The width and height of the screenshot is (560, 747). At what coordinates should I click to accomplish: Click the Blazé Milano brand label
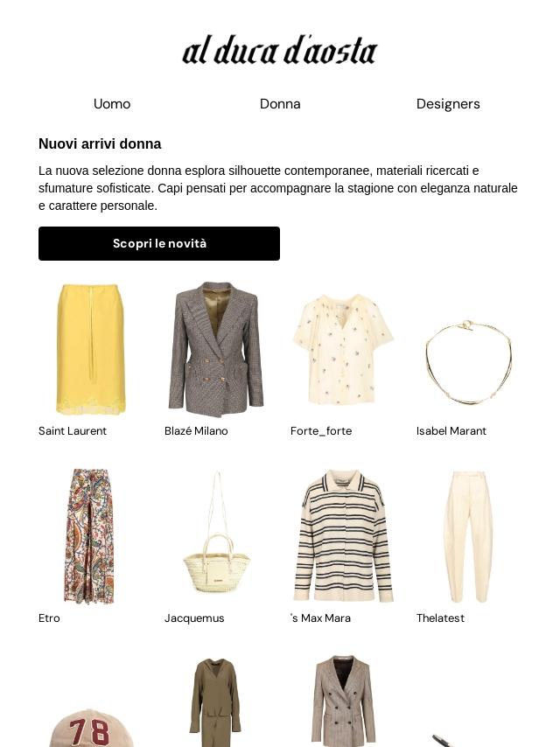196,430
